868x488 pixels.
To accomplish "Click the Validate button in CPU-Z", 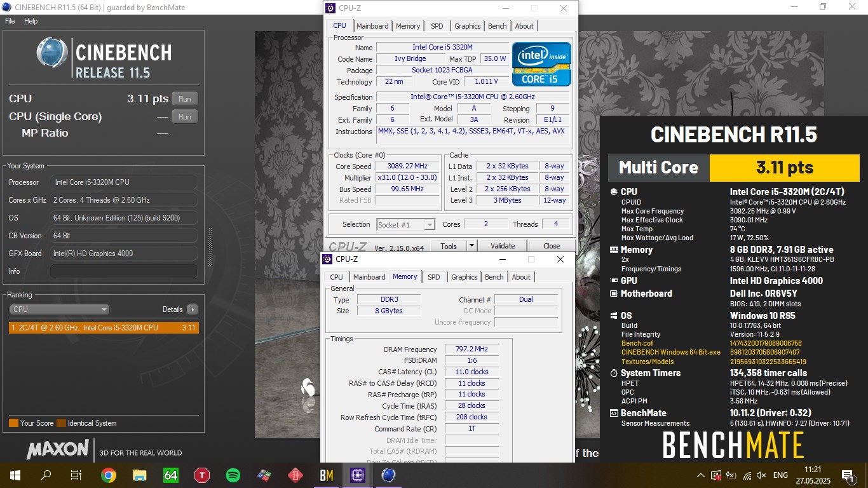I will 503,246.
